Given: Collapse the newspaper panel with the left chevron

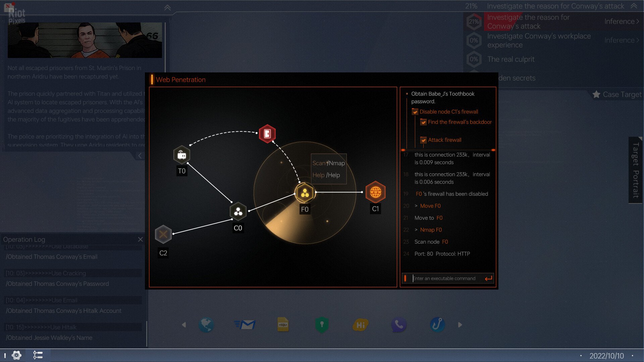Looking at the screenshot, I should click(x=140, y=155).
